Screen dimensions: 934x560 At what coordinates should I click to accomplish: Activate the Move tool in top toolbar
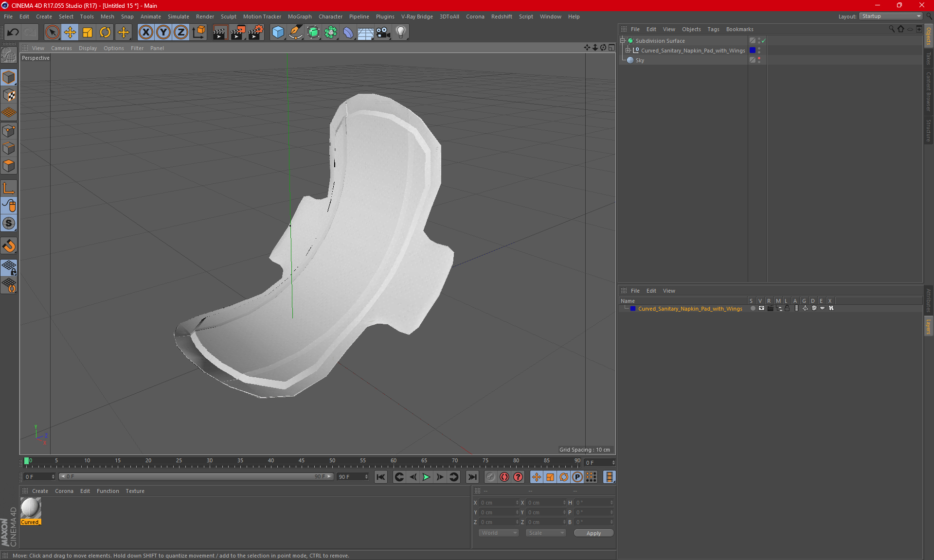point(70,33)
